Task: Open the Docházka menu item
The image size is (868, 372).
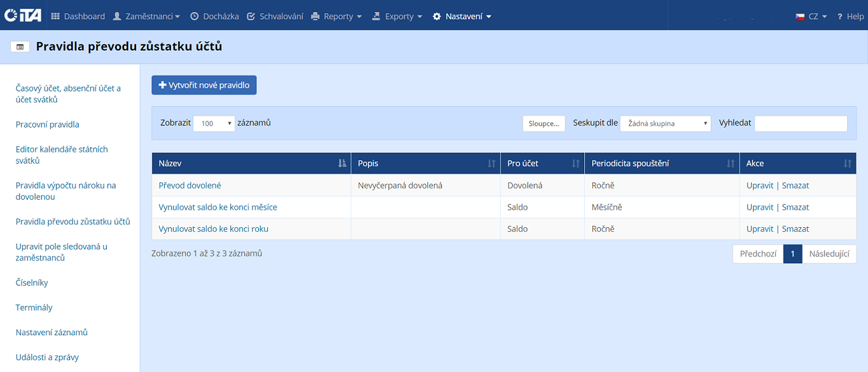Action: (x=214, y=16)
